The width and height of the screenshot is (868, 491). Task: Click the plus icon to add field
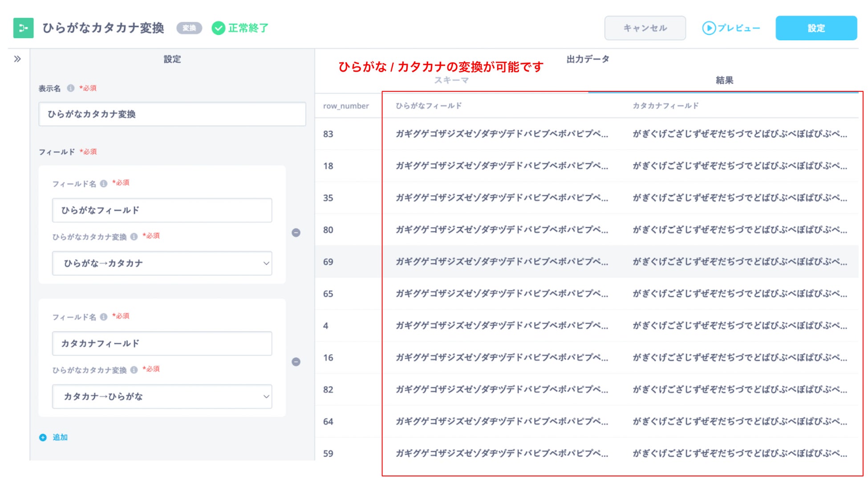tap(43, 438)
